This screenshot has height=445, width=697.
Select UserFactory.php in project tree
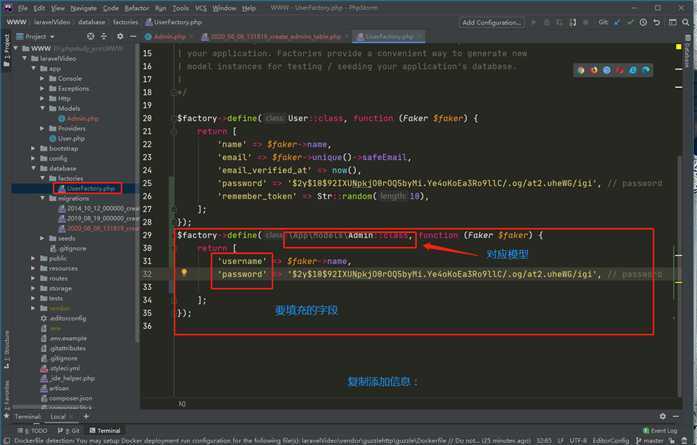pos(87,188)
